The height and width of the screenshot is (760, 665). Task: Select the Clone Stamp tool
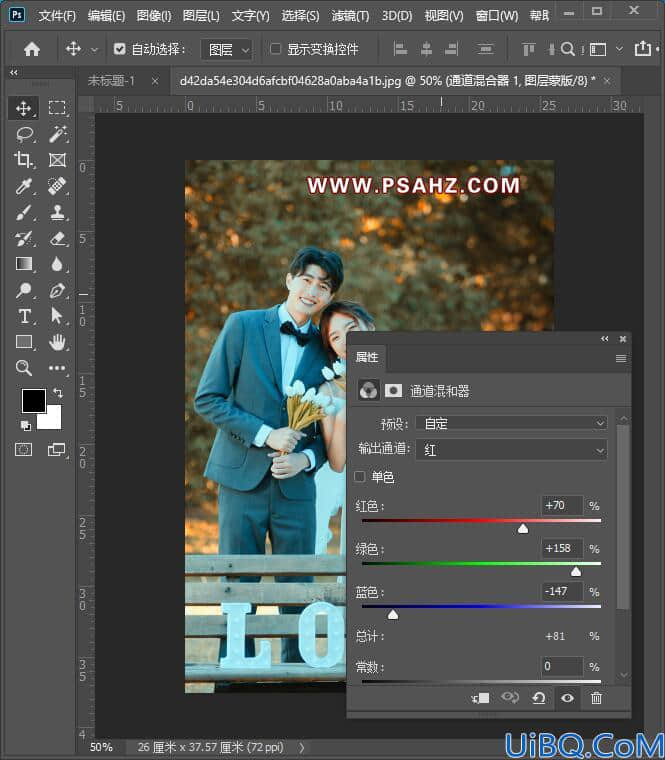pyautogui.click(x=57, y=212)
